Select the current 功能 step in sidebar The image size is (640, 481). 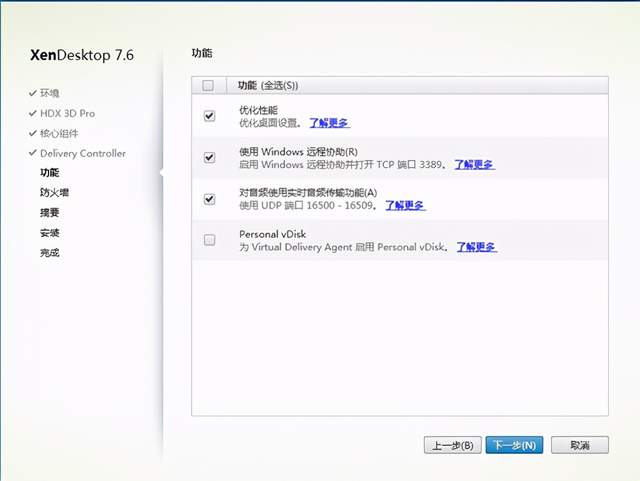pyautogui.click(x=49, y=173)
